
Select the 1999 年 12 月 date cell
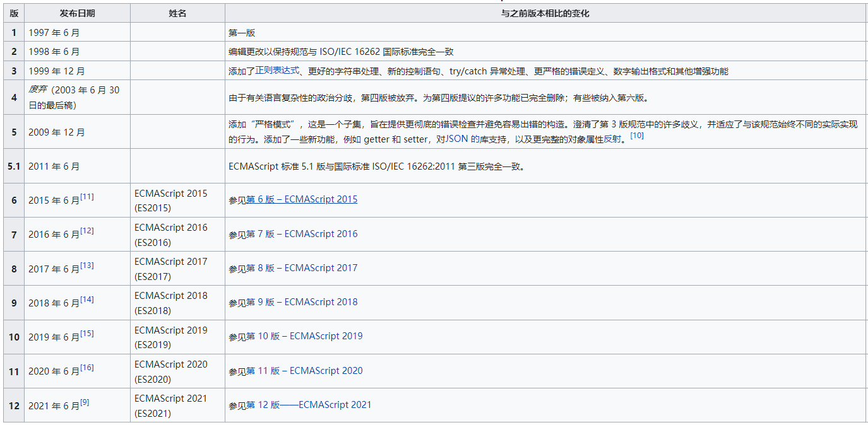78,71
